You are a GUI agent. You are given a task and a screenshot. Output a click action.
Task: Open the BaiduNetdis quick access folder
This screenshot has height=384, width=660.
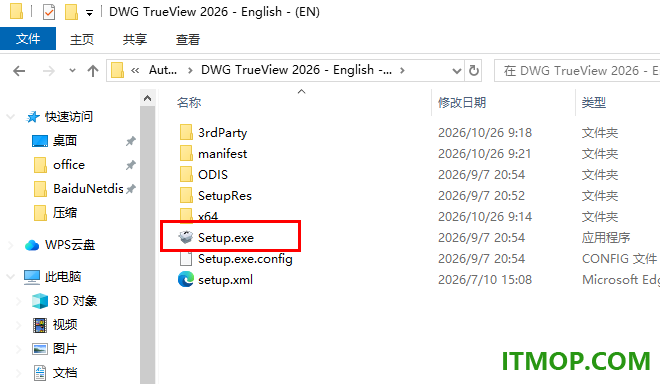(x=88, y=189)
